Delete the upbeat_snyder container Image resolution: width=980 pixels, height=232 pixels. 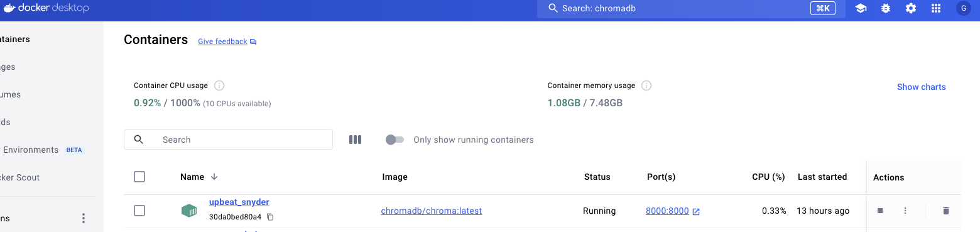(946, 211)
